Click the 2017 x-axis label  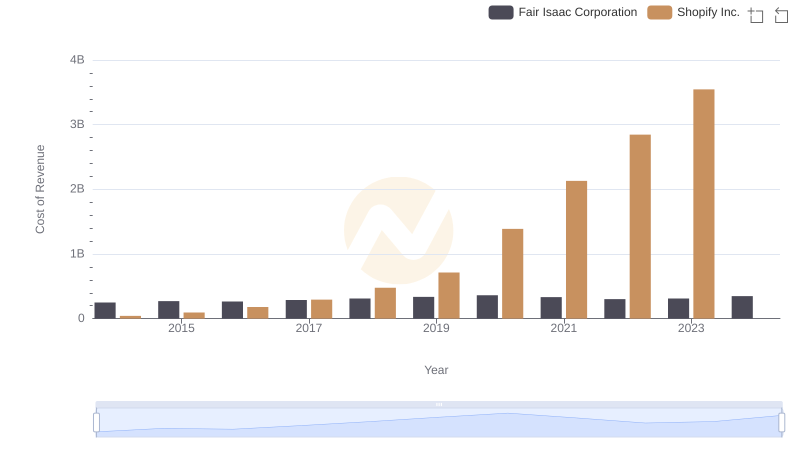(x=309, y=328)
